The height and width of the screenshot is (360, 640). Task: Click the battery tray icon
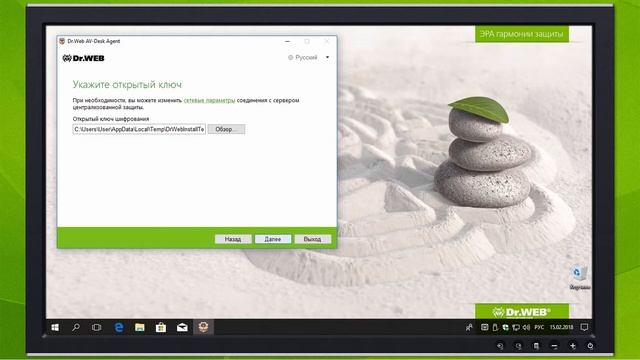[495, 327]
